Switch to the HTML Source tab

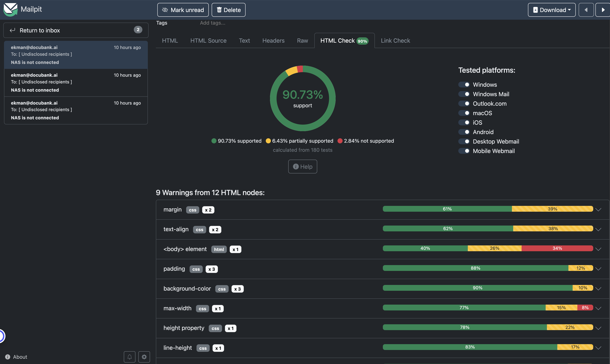[208, 41]
